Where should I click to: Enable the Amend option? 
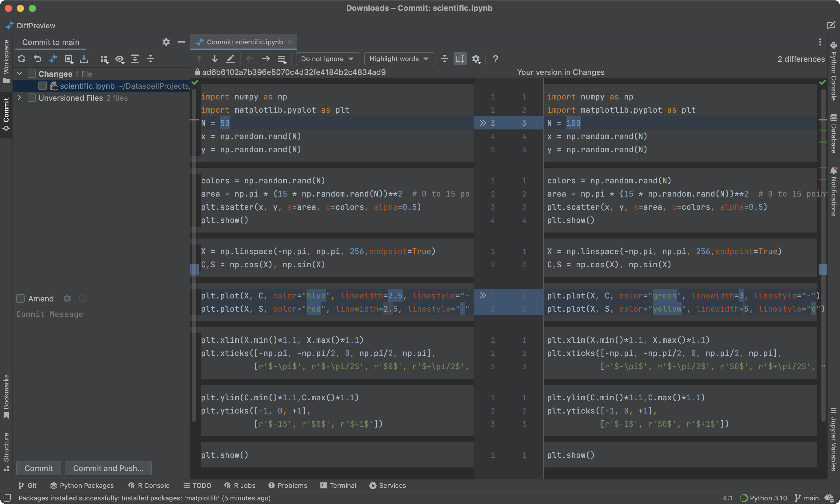click(x=20, y=298)
